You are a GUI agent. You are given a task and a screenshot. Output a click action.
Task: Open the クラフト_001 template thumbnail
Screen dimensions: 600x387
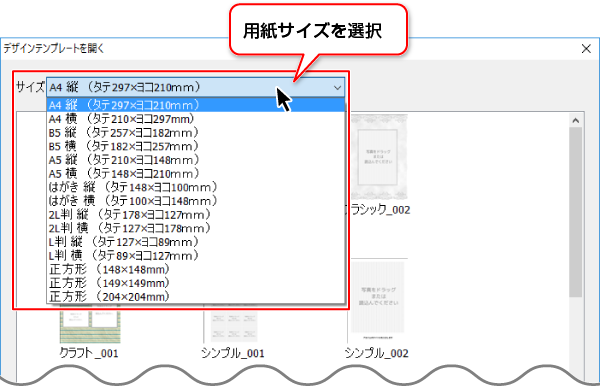tap(90, 326)
